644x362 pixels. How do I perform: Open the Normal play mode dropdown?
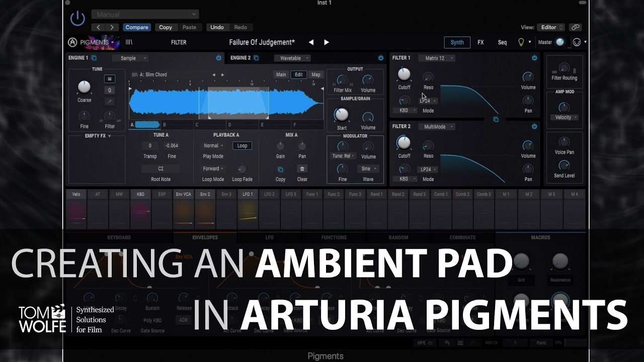click(213, 146)
